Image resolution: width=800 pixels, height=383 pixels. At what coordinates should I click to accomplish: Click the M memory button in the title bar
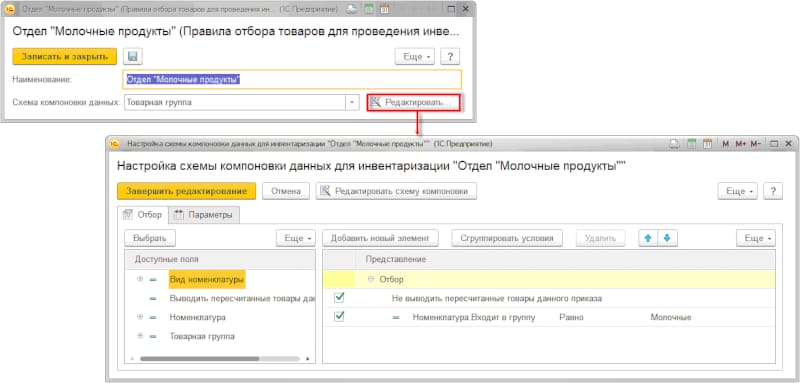(726, 144)
